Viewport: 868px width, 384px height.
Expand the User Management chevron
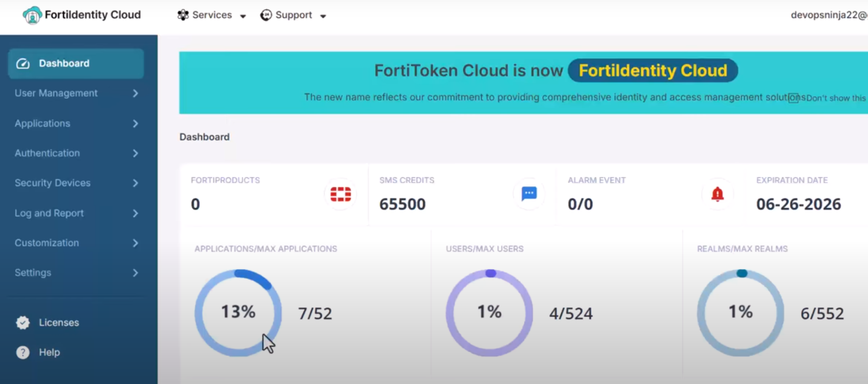coord(135,93)
